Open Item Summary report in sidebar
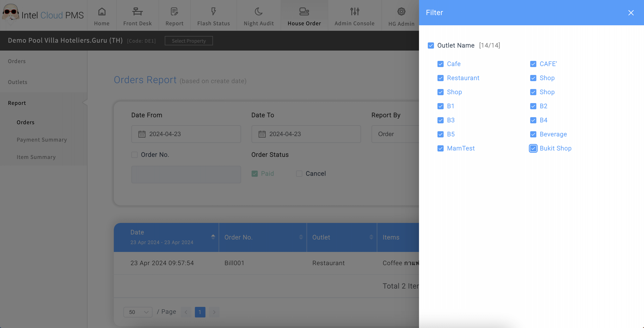Viewport: 644px width, 328px height. (x=36, y=157)
